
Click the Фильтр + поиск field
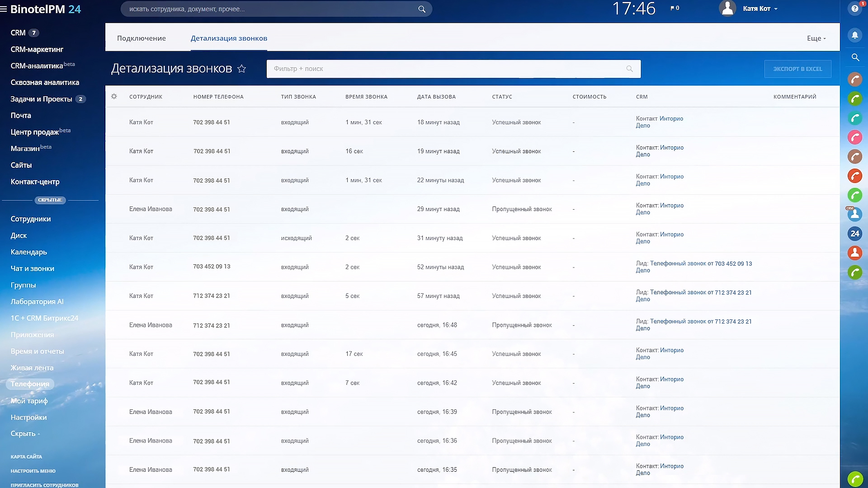(x=448, y=69)
